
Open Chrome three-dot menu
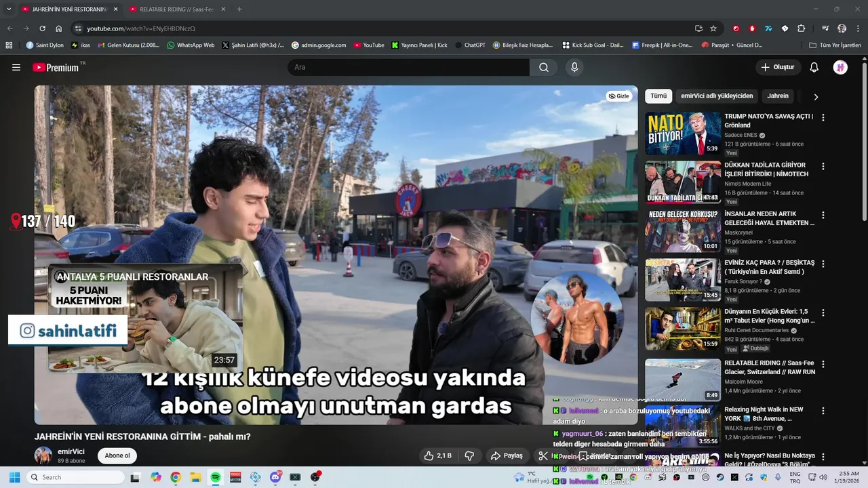click(x=858, y=28)
